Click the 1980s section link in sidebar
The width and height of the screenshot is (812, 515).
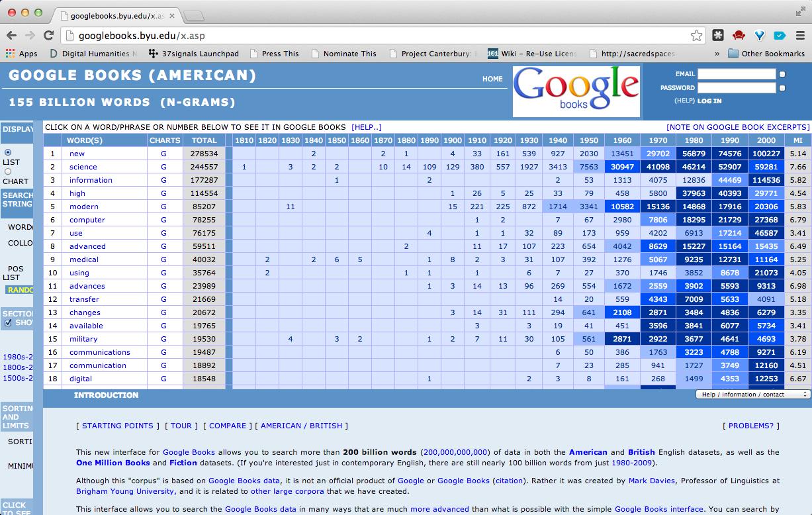click(x=17, y=357)
